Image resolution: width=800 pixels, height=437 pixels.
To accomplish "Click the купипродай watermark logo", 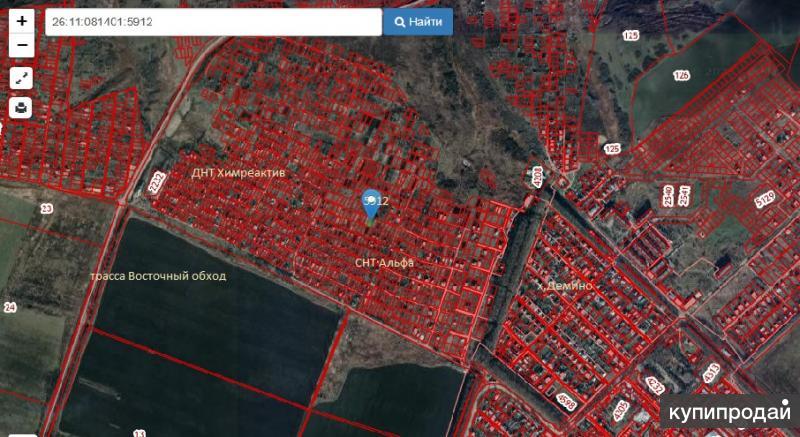I will [x=729, y=412].
